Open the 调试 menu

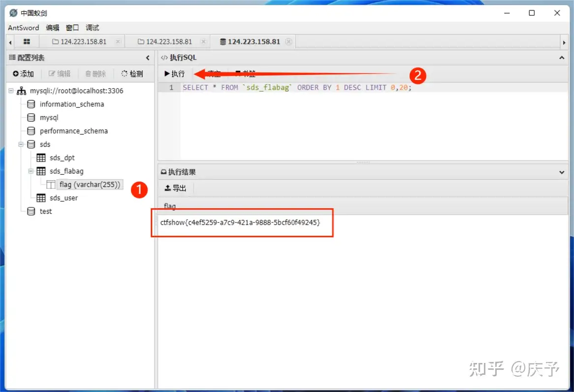point(92,28)
